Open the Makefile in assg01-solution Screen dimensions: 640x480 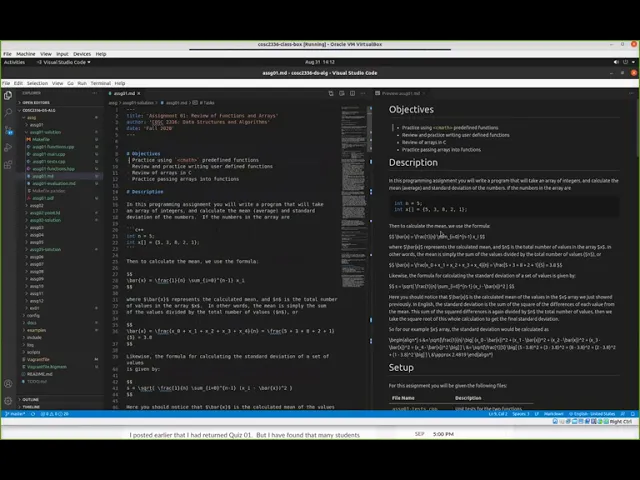click(41, 140)
